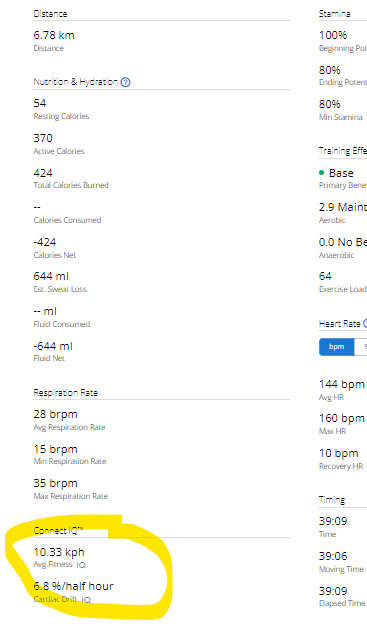Click the green dot next to Base

pos(321,173)
